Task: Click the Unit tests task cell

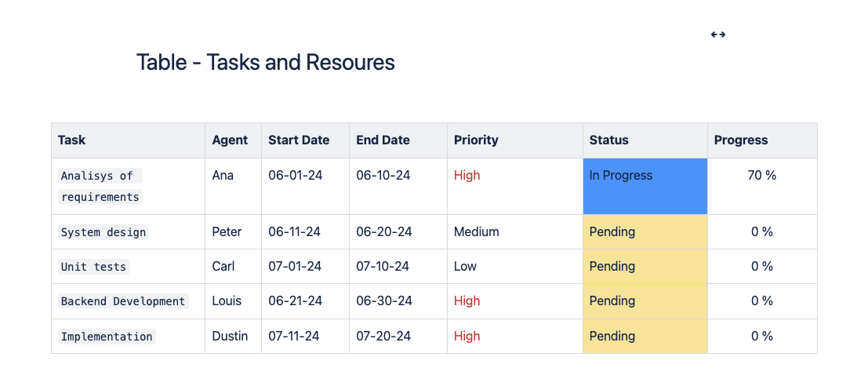Action: click(x=93, y=267)
